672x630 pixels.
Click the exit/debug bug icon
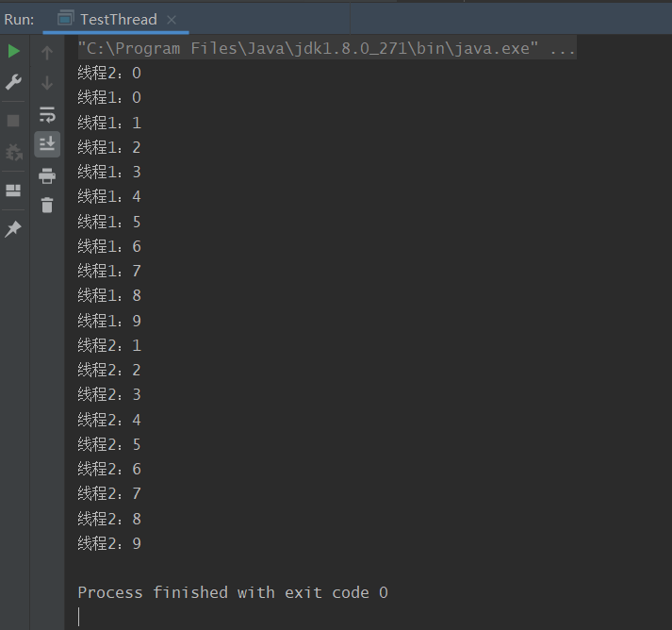(14, 152)
